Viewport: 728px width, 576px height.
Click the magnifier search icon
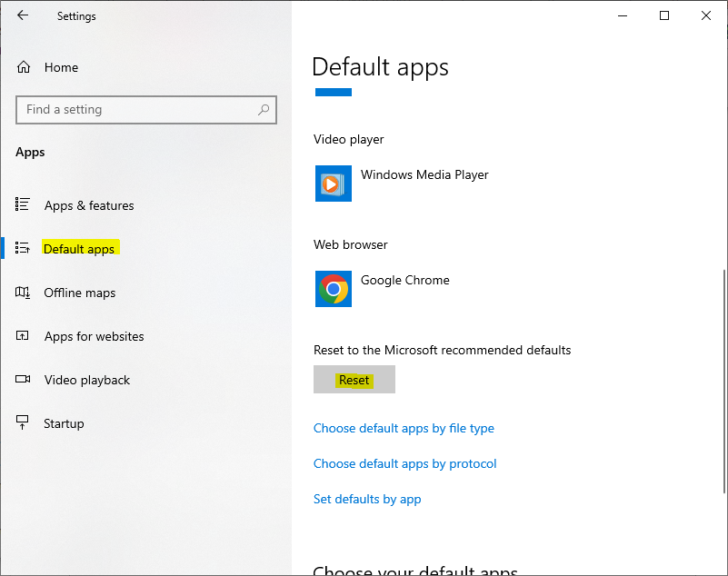tap(264, 110)
